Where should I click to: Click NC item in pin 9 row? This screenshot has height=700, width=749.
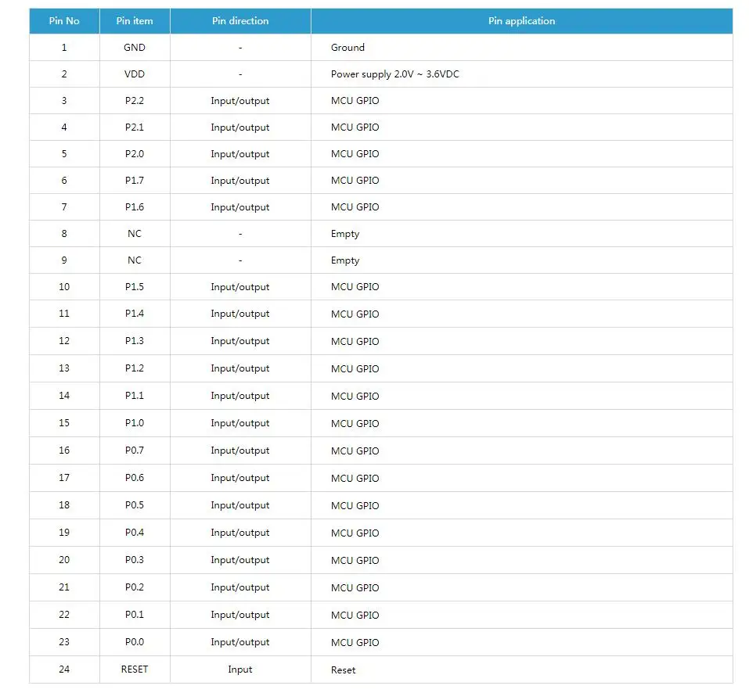tap(135, 260)
